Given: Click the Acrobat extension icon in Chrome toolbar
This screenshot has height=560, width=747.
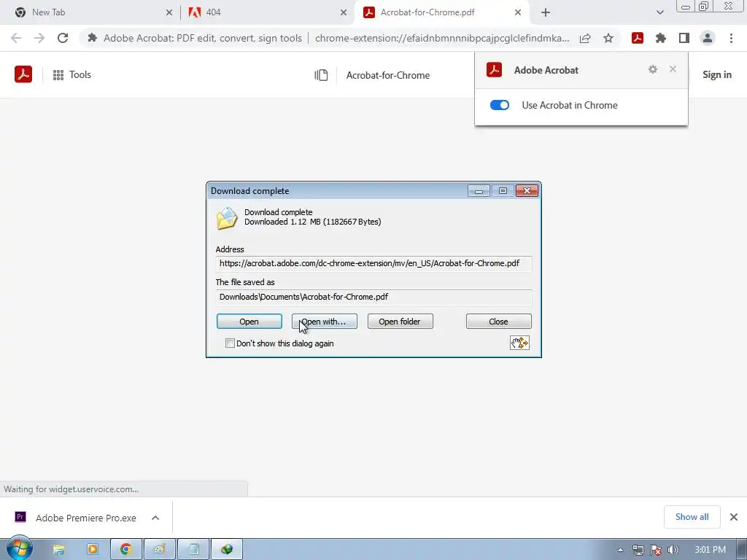Looking at the screenshot, I should click(x=638, y=38).
